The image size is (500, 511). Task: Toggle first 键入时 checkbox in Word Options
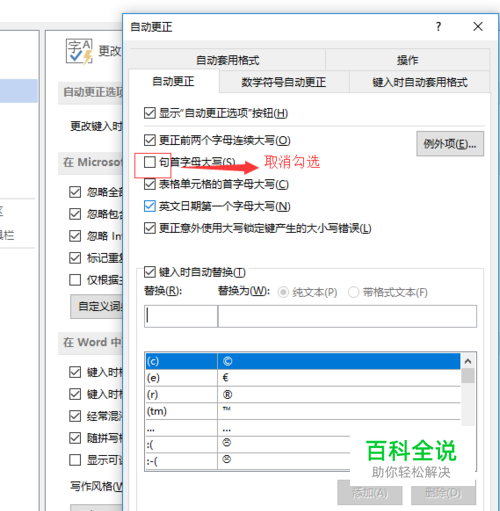point(75,372)
